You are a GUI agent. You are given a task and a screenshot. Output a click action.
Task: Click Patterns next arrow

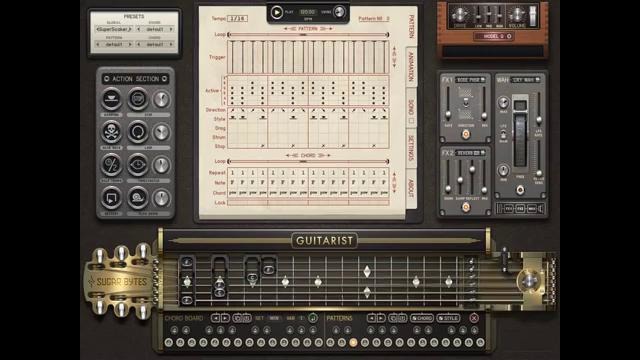(x=380, y=318)
